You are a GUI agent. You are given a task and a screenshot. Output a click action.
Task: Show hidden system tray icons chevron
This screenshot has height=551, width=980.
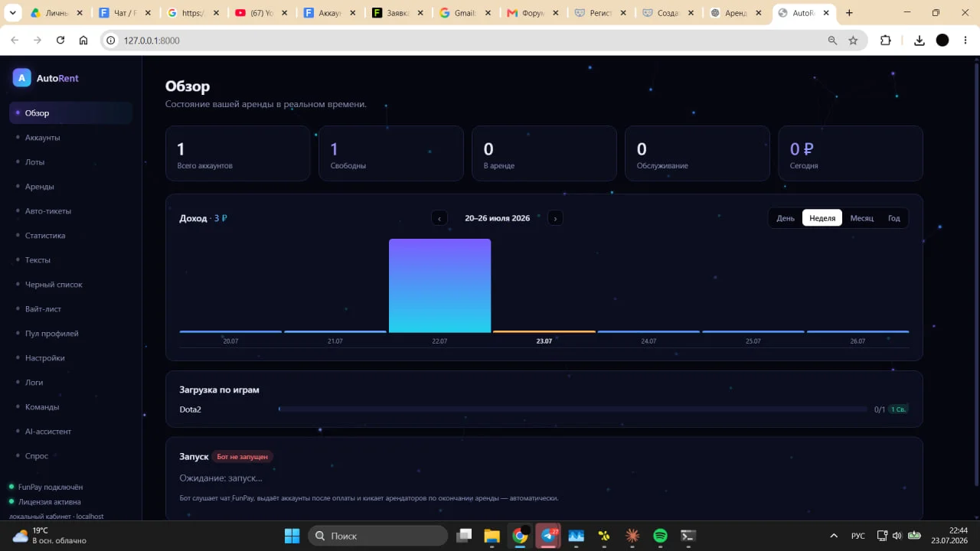point(834,536)
